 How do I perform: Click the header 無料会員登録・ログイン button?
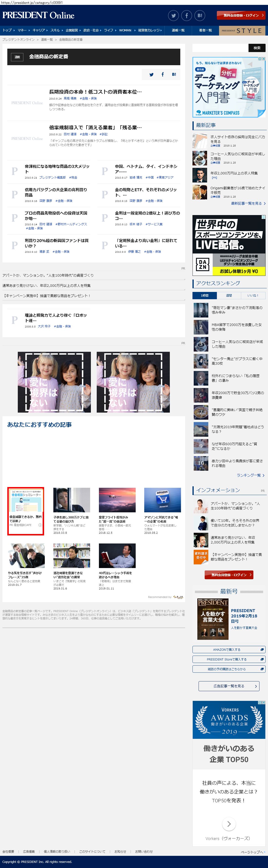tap(241, 15)
